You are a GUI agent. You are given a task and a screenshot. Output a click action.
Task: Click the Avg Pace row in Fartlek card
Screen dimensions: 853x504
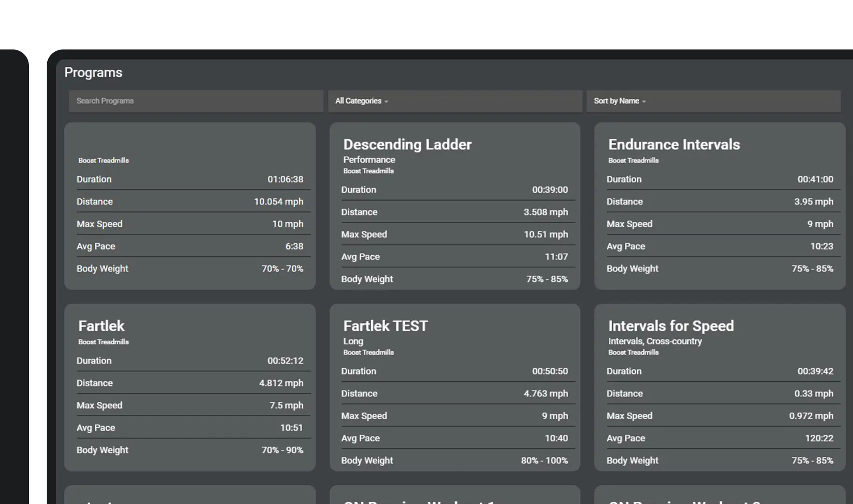tap(190, 427)
